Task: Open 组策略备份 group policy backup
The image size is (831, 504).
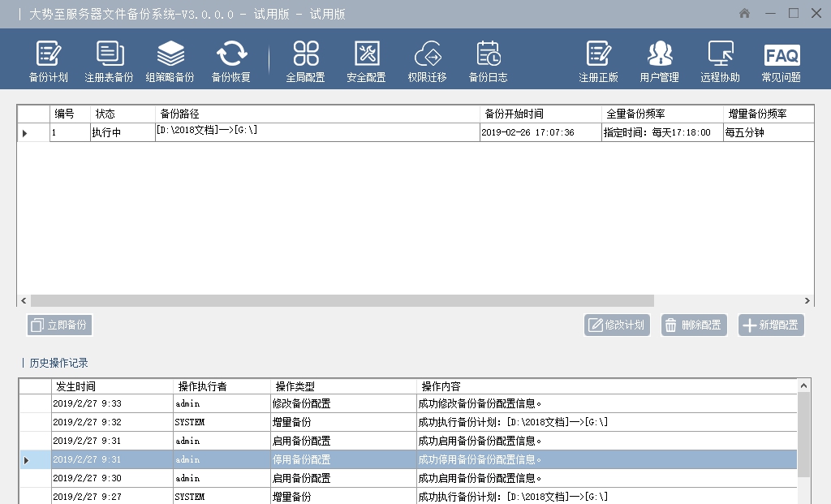Action: click(170, 60)
